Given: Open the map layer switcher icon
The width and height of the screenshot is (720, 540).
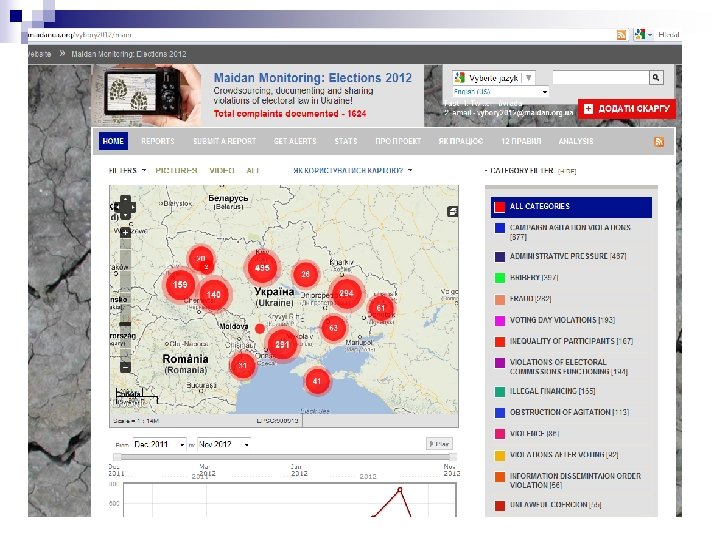Looking at the screenshot, I should tap(452, 212).
